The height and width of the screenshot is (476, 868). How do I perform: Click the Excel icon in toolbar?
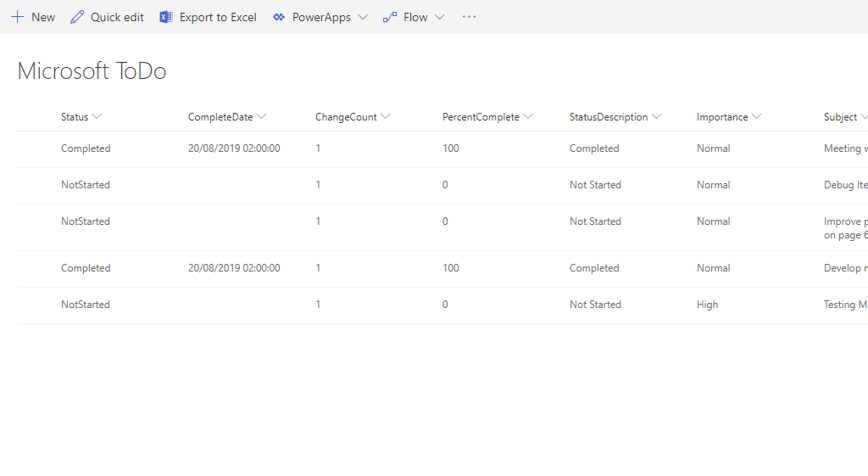click(x=166, y=17)
